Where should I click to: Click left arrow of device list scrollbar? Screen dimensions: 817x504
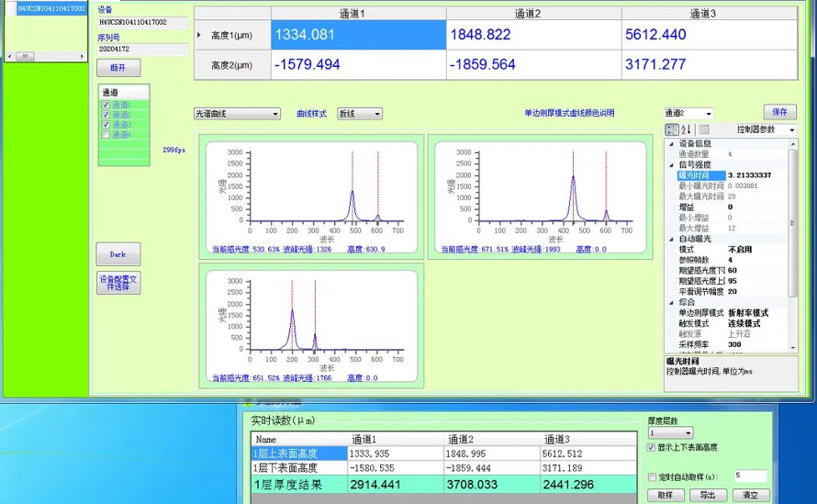(9, 56)
